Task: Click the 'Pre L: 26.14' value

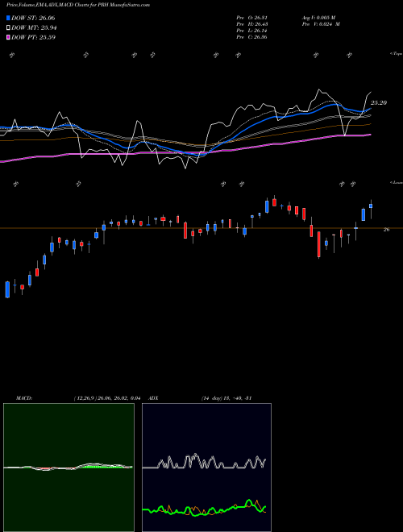Action: [252, 31]
